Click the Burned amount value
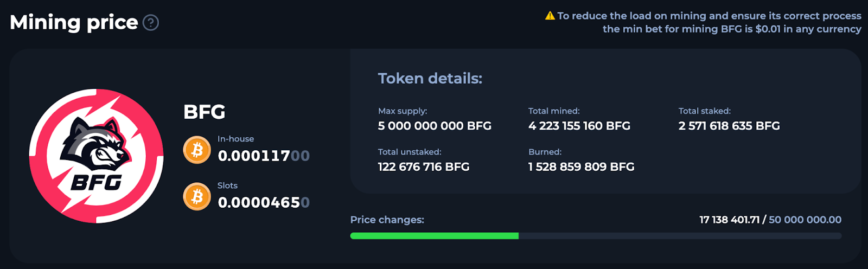The image size is (868, 269). [581, 167]
